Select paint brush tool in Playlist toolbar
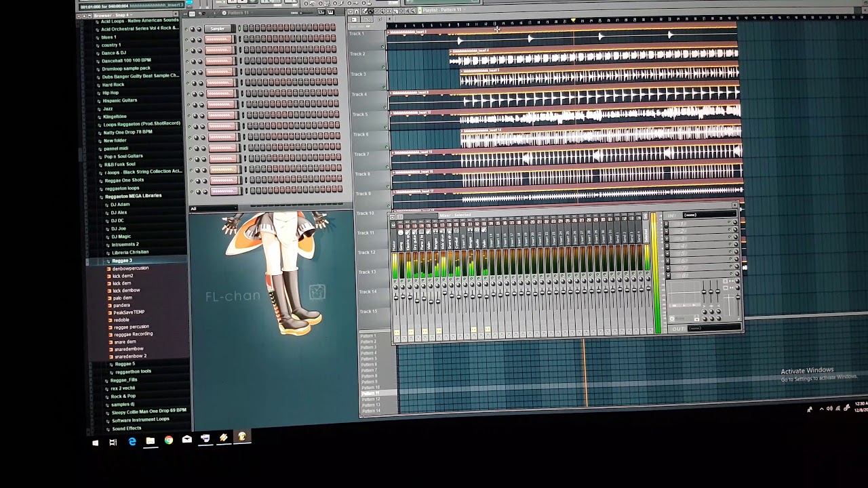Viewport: 868px width, 488px height. pyautogui.click(x=372, y=11)
